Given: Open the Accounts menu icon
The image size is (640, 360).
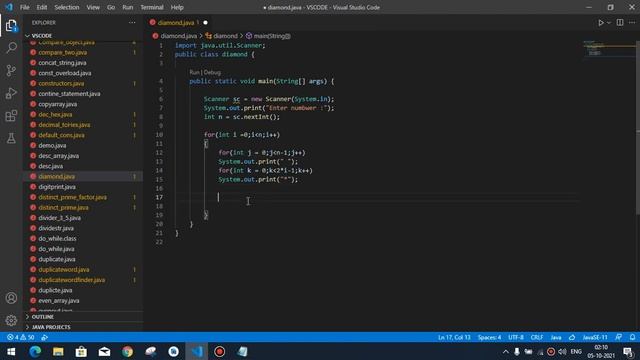Looking at the screenshot, I should [x=11, y=298].
